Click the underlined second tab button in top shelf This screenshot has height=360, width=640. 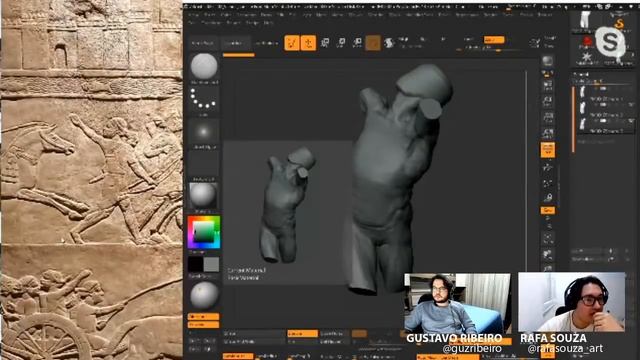click(235, 43)
